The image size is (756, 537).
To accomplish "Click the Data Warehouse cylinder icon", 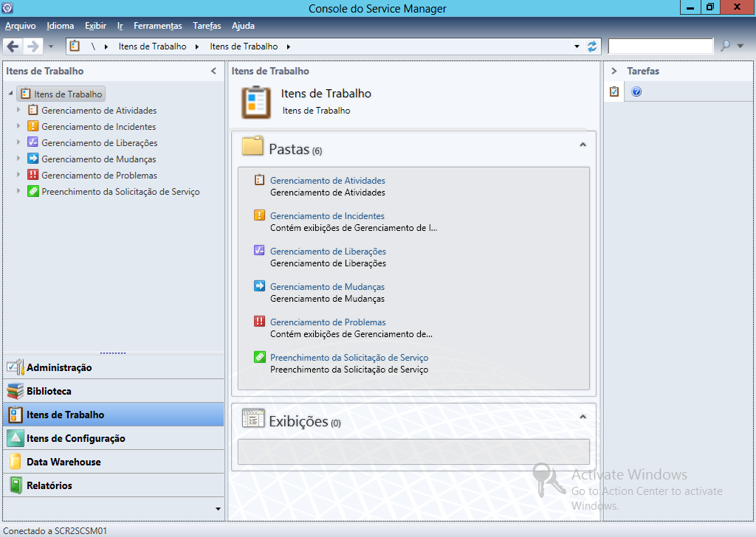I will tap(16, 462).
